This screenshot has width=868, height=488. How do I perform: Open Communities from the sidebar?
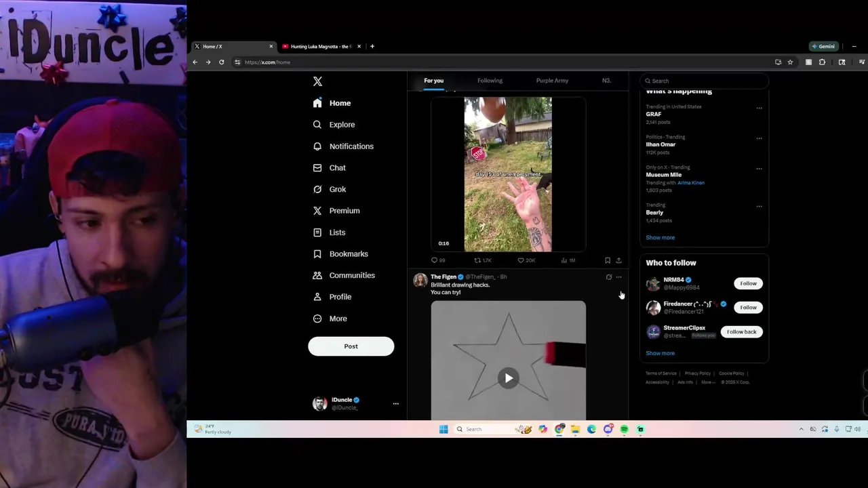342,275
